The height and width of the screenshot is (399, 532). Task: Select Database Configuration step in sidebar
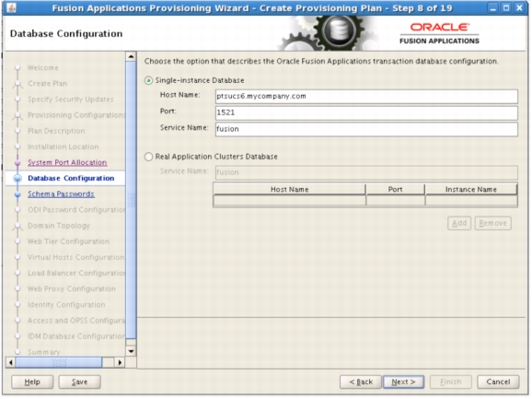click(71, 178)
